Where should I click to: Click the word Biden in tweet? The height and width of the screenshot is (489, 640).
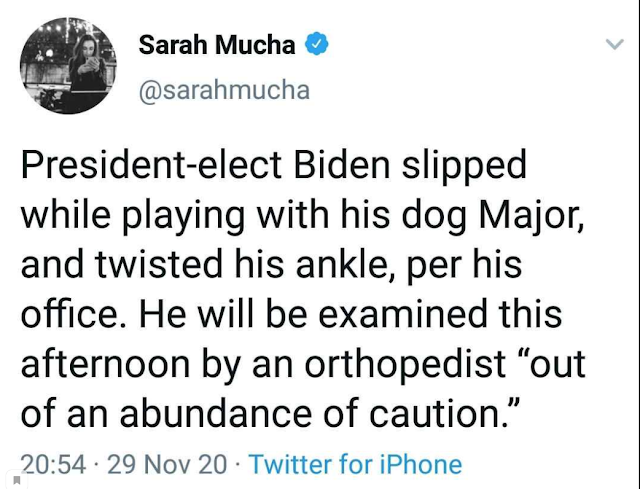click(342, 165)
